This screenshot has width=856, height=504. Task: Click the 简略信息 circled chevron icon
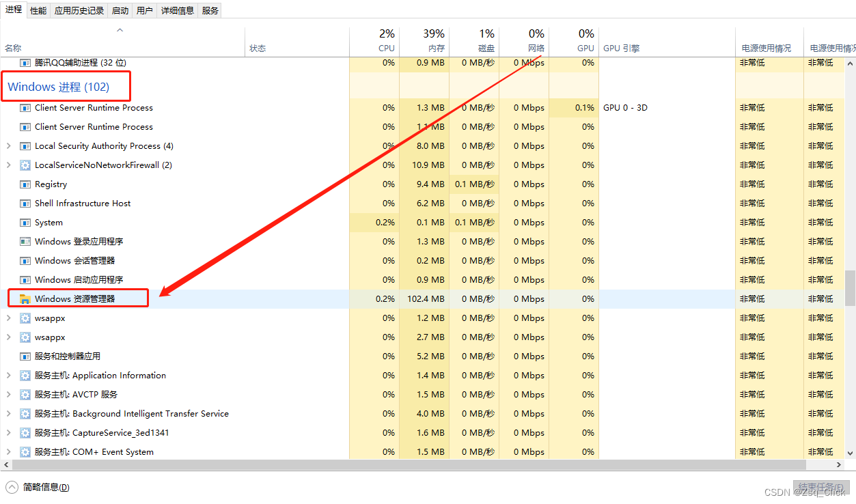[12, 487]
